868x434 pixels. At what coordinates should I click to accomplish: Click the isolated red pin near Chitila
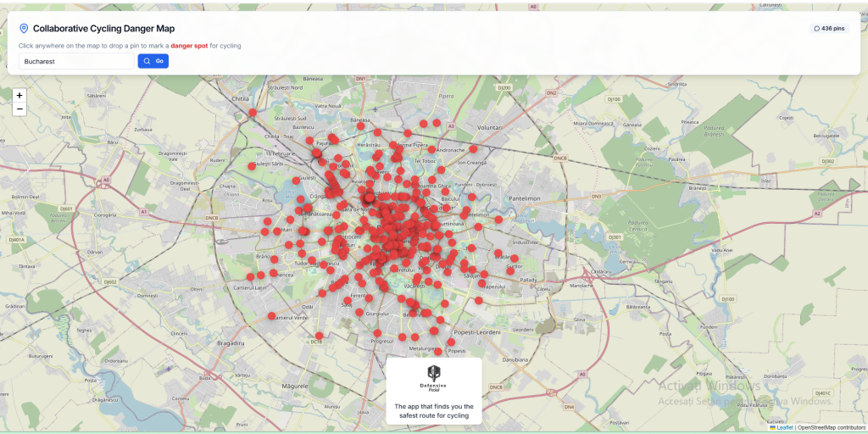(x=253, y=112)
